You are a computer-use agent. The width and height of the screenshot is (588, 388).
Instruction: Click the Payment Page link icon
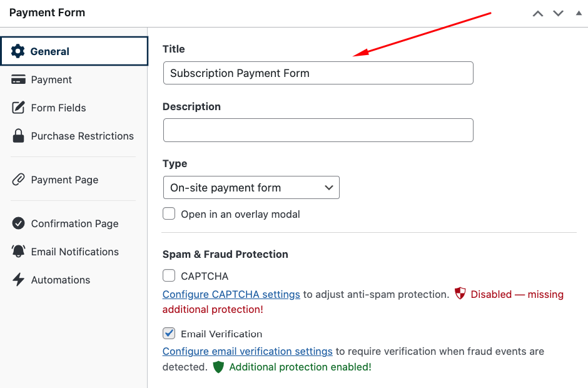[x=19, y=180]
